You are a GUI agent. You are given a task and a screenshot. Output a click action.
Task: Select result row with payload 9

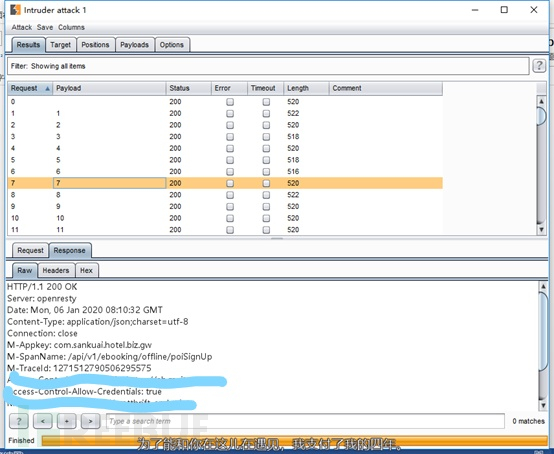(x=225, y=206)
